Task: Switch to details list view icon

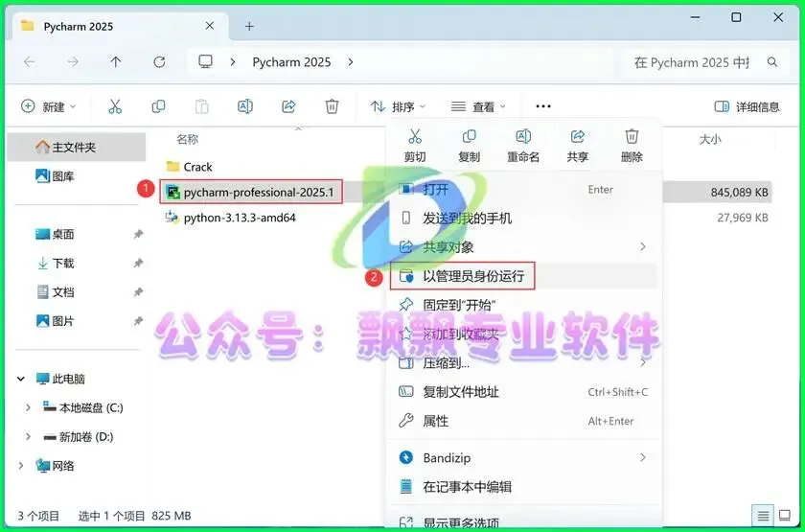Action: [x=763, y=516]
